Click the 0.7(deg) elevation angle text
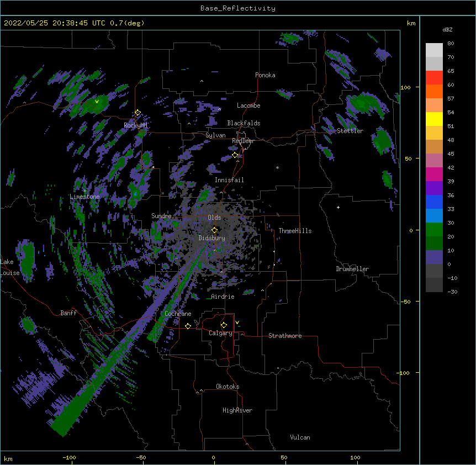476x465 pixels. [127, 23]
